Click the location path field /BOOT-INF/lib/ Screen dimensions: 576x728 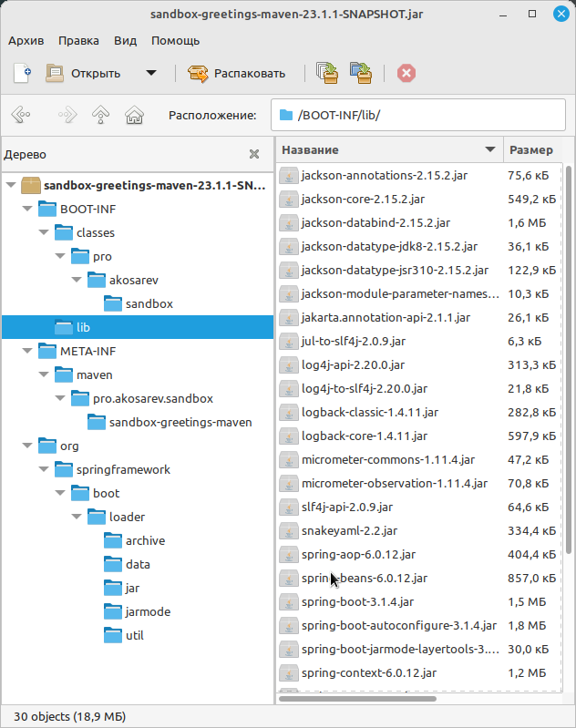point(418,115)
